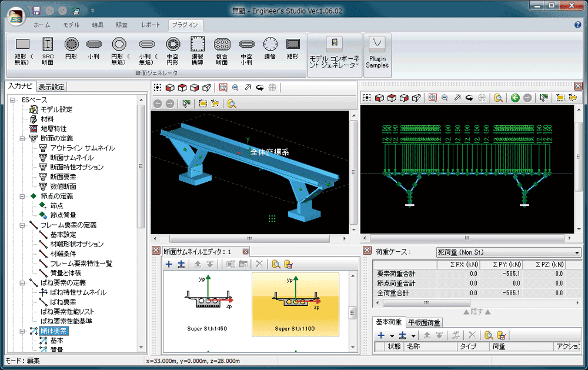Collapse the 剛体要素 tree node

click(22, 331)
